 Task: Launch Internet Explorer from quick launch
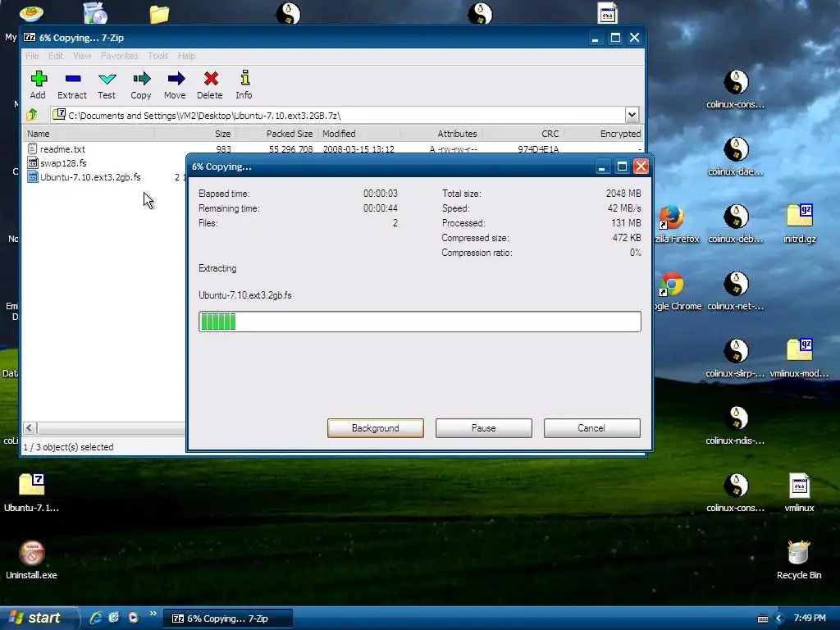(x=96, y=618)
